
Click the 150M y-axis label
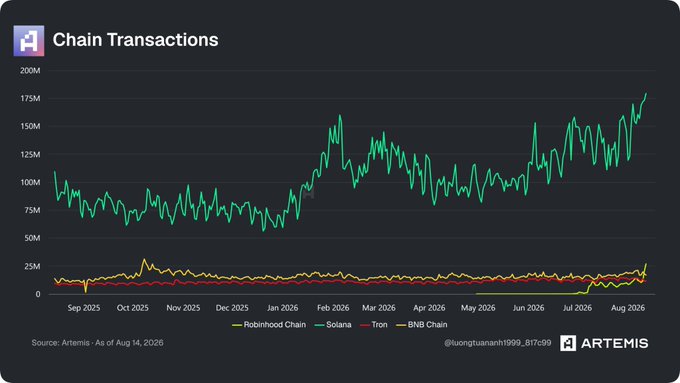pos(30,126)
